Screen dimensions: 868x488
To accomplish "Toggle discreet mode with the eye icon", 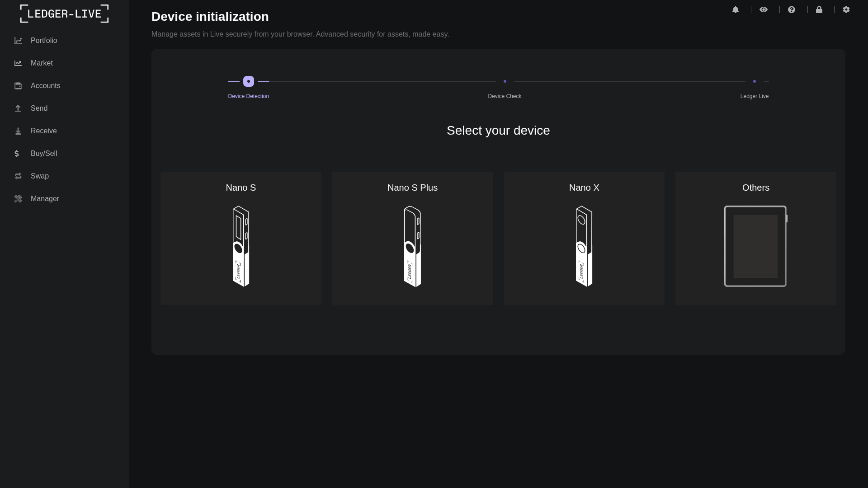I will click(764, 9).
